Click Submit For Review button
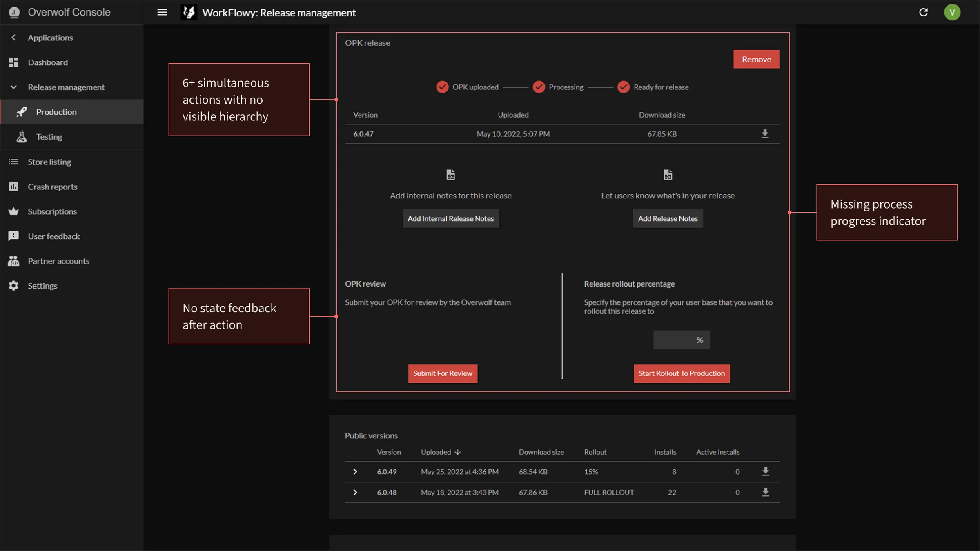Image resolution: width=980 pixels, height=551 pixels. (443, 373)
